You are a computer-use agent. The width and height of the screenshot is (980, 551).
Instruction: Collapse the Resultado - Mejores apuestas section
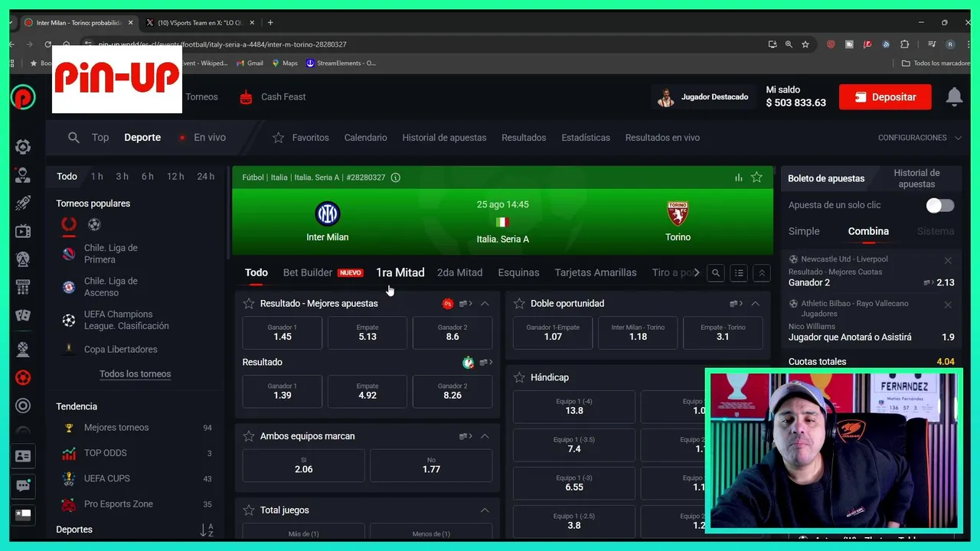(485, 304)
